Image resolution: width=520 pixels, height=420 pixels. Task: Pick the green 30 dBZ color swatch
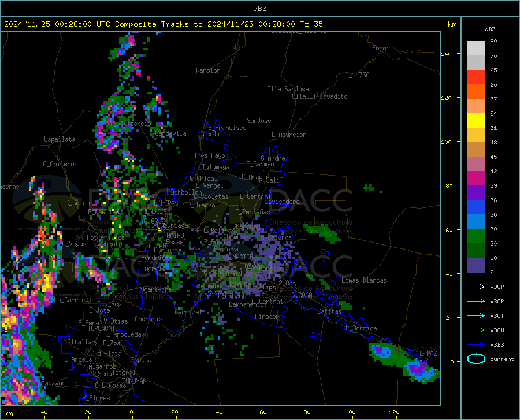[476, 236]
